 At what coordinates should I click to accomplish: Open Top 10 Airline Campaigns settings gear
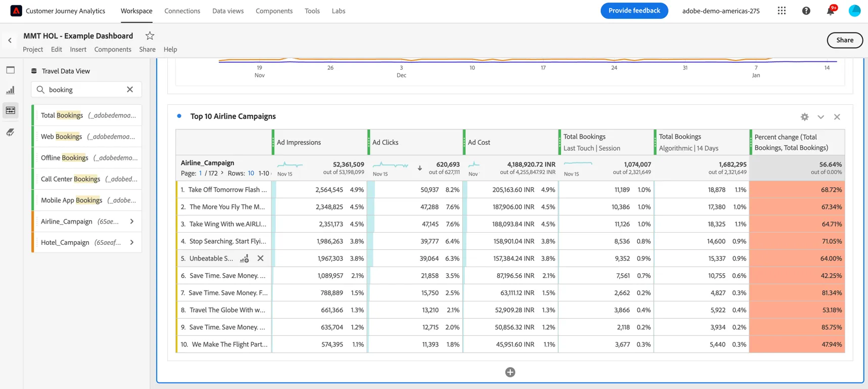pyautogui.click(x=804, y=117)
